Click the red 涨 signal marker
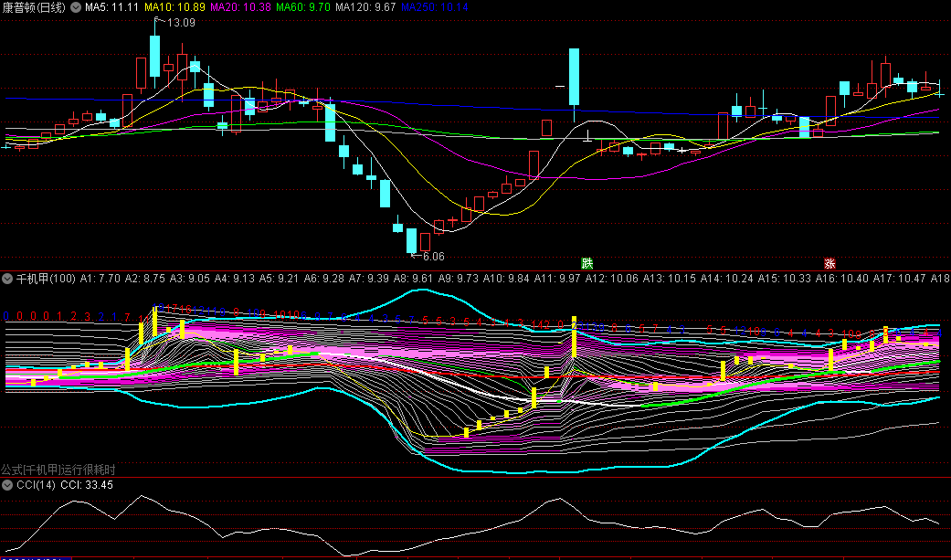The height and width of the screenshot is (560, 951). click(830, 262)
